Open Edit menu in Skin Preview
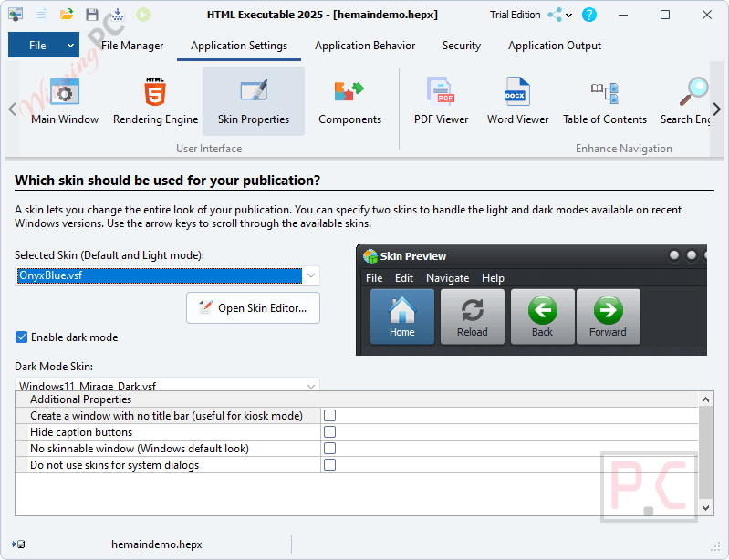729x560 pixels. click(404, 278)
